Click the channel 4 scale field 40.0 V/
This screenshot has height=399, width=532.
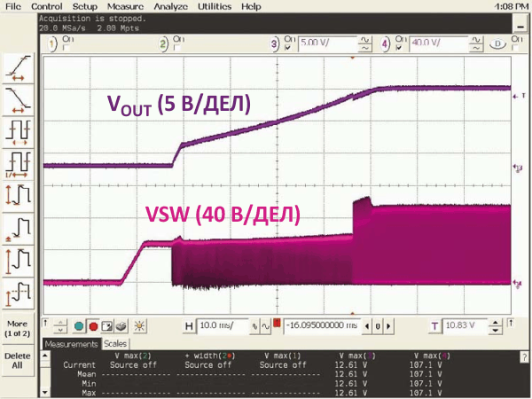439,44
